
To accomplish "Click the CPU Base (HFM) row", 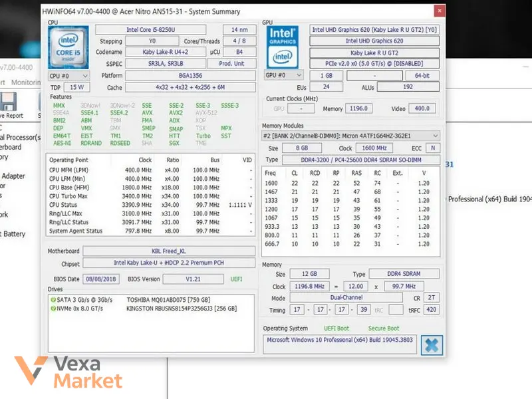I will [151, 188].
